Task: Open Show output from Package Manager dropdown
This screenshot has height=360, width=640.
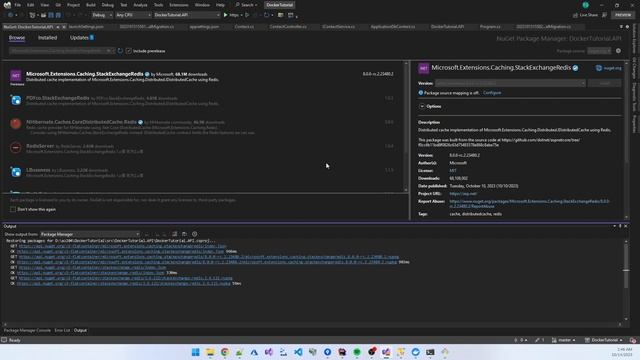Action: [x=90, y=234]
